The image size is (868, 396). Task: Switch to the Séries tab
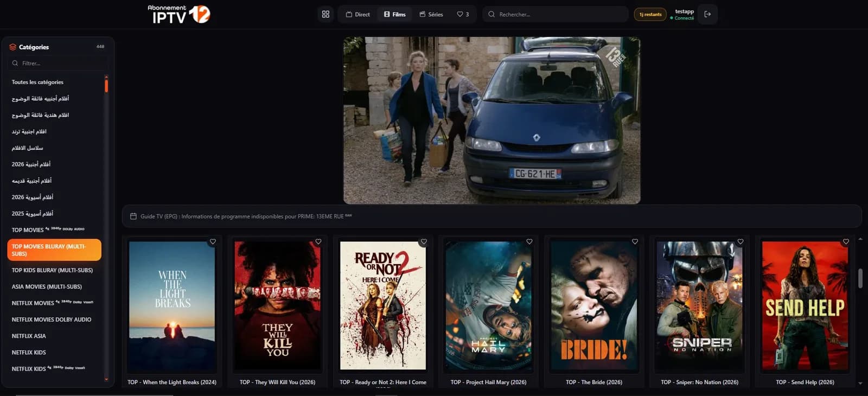pos(431,14)
